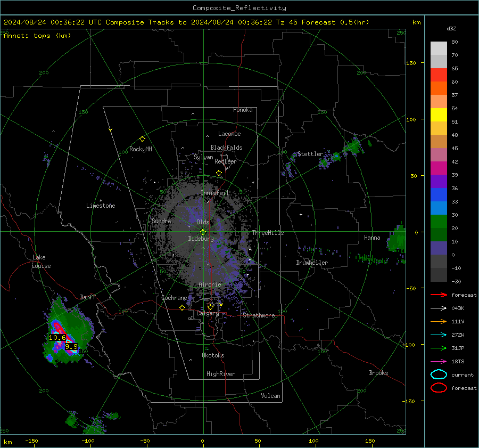
Task: Click the yellow diamond marker beside RockyMH
Action: tap(142, 139)
